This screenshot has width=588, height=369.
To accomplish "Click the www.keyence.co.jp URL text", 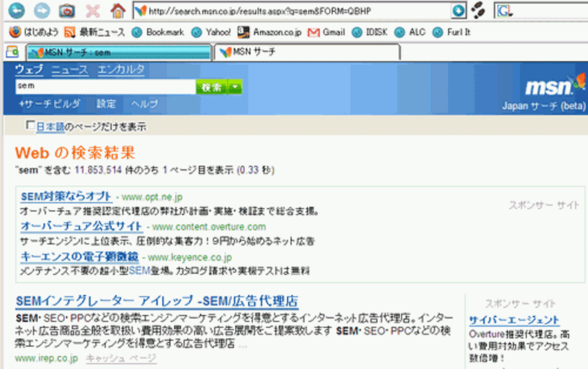I will click(190, 257).
